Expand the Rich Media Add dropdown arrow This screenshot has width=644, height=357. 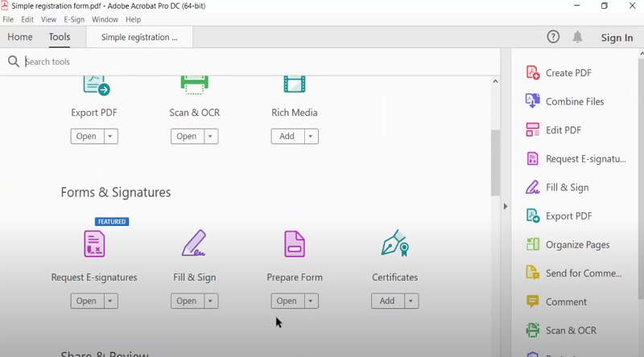pos(311,136)
